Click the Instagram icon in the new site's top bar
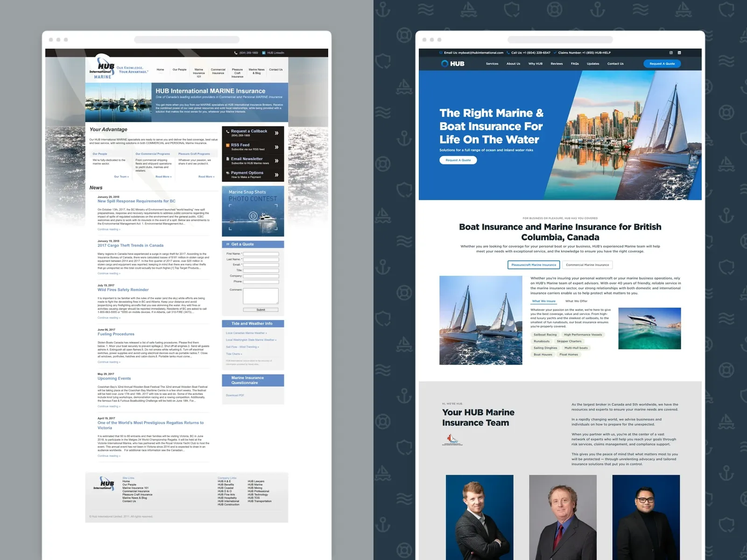747x560 pixels. 671,53
